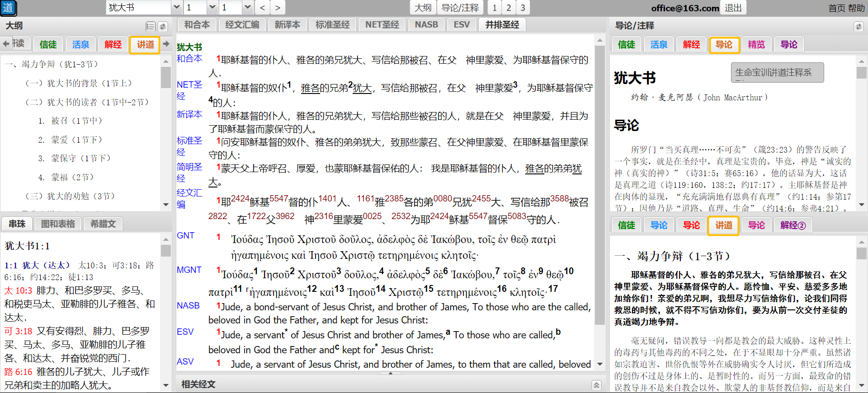Image resolution: width=868 pixels, height=393 pixels.
Task: Switch to the 并排圣经 tab
Action: point(502,25)
